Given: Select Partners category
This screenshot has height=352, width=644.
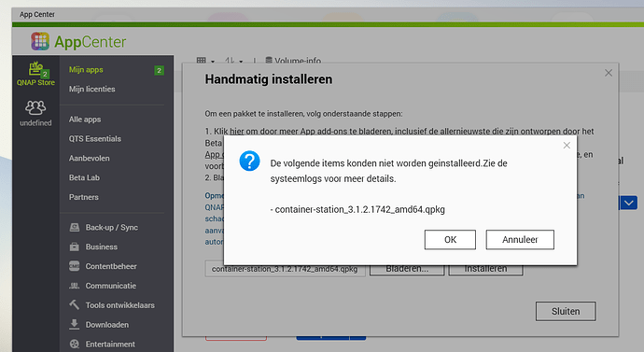Looking at the screenshot, I should 84,197.
